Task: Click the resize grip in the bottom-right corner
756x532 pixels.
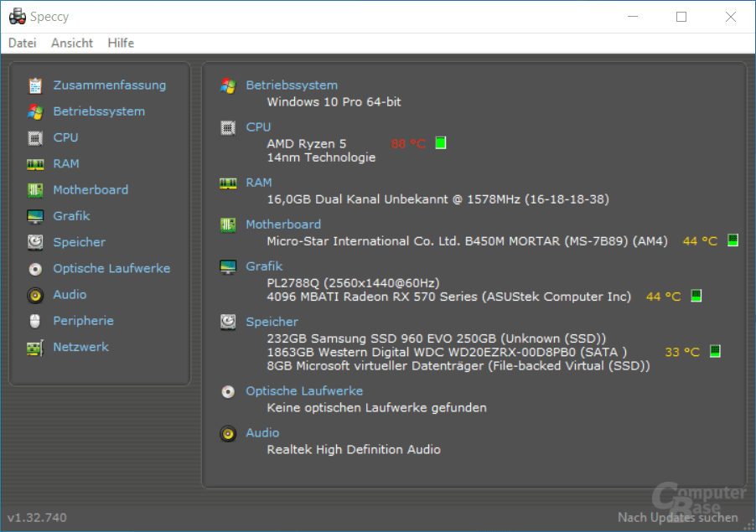Action: pyautogui.click(x=750, y=526)
